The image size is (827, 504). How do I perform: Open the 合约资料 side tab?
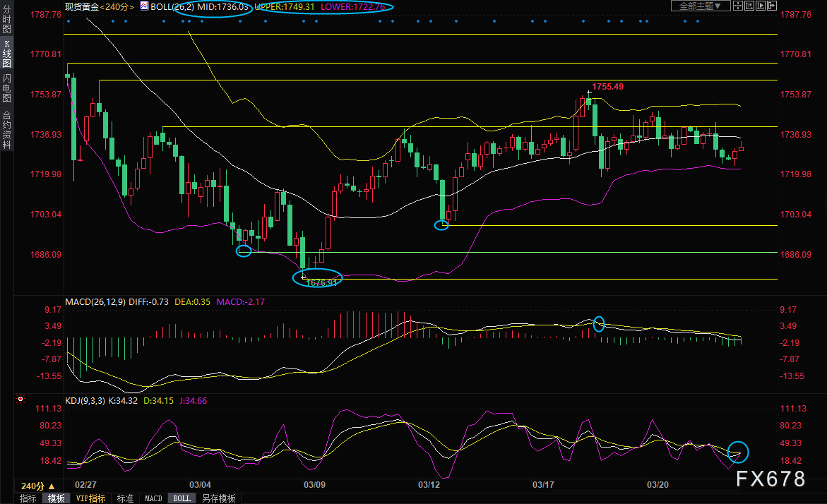coord(6,129)
